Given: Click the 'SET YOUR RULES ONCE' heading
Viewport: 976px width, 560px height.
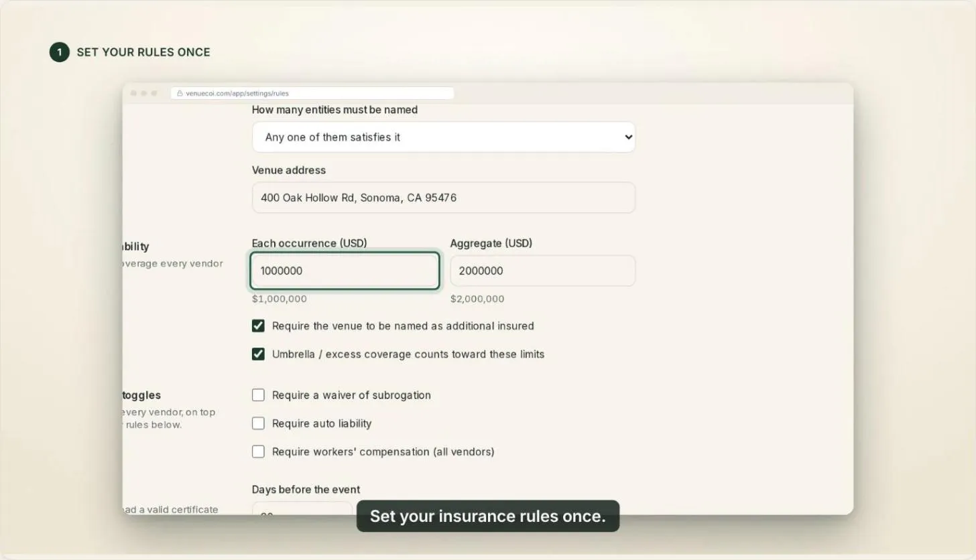Looking at the screenshot, I should 143,52.
